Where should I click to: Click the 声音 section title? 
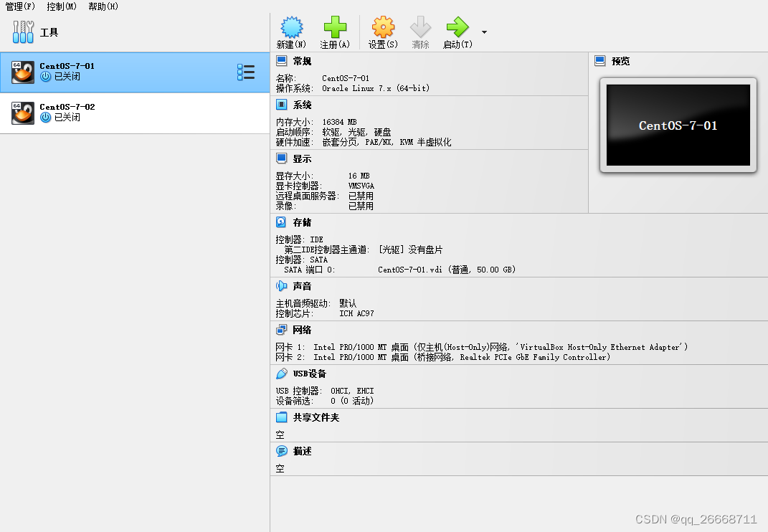tap(302, 286)
